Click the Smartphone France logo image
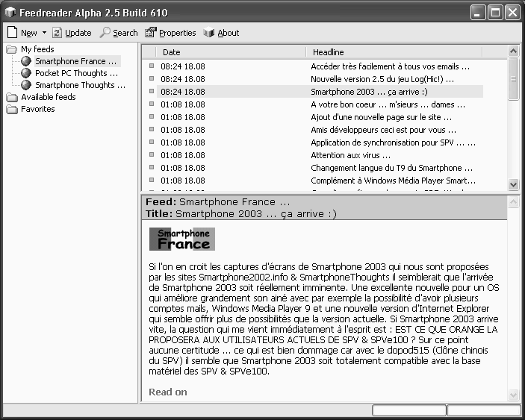 [x=182, y=239]
